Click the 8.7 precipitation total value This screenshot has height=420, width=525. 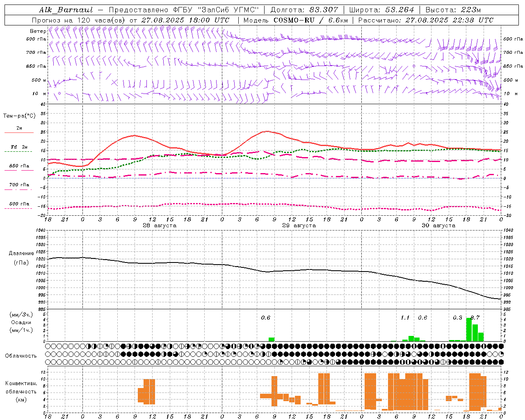point(475,317)
